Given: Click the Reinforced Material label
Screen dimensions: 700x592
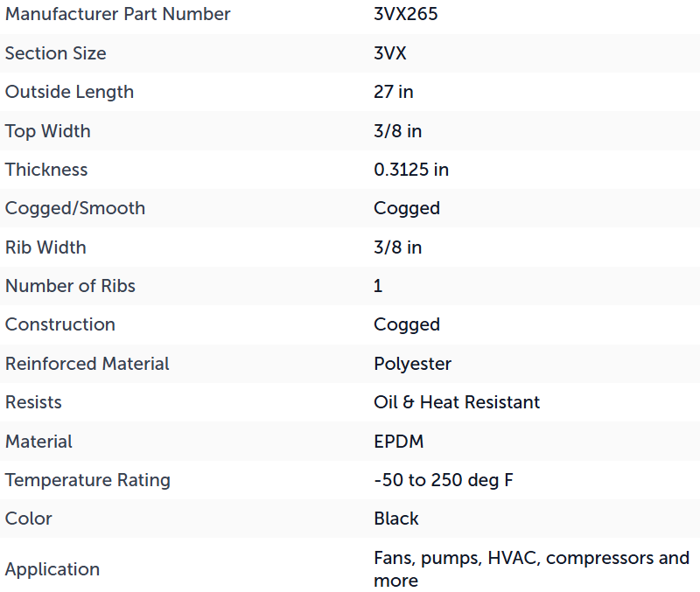Looking at the screenshot, I should coord(87,364).
